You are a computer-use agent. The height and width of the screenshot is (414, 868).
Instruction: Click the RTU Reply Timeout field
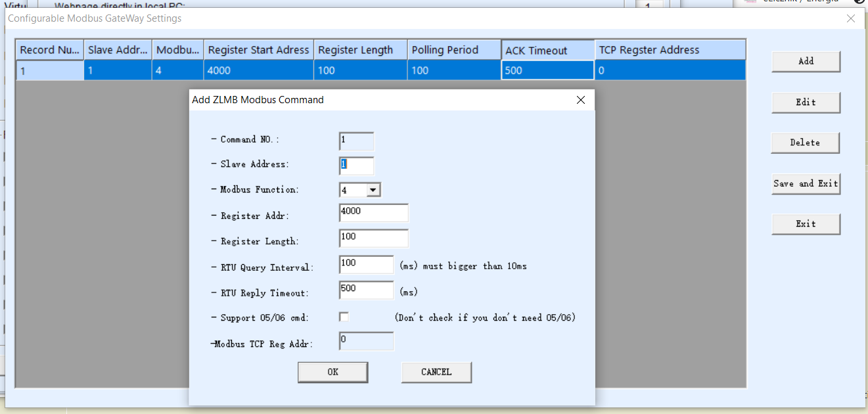[366, 289]
